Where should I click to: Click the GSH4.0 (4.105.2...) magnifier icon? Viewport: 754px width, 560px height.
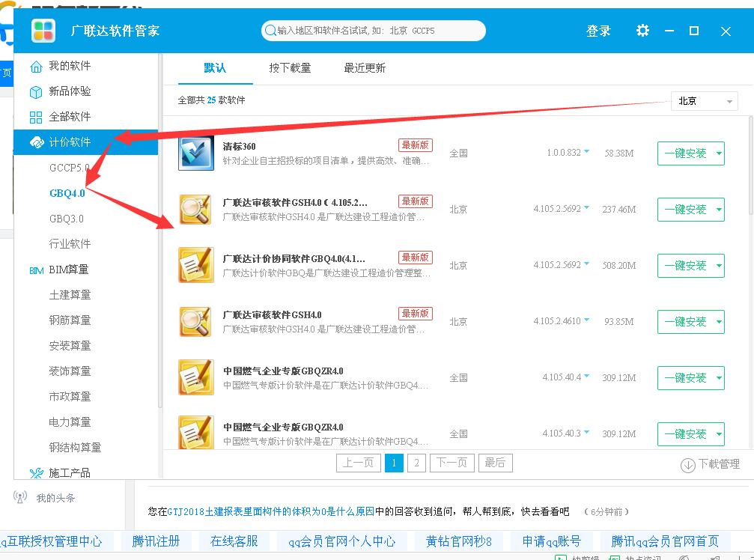(x=195, y=210)
